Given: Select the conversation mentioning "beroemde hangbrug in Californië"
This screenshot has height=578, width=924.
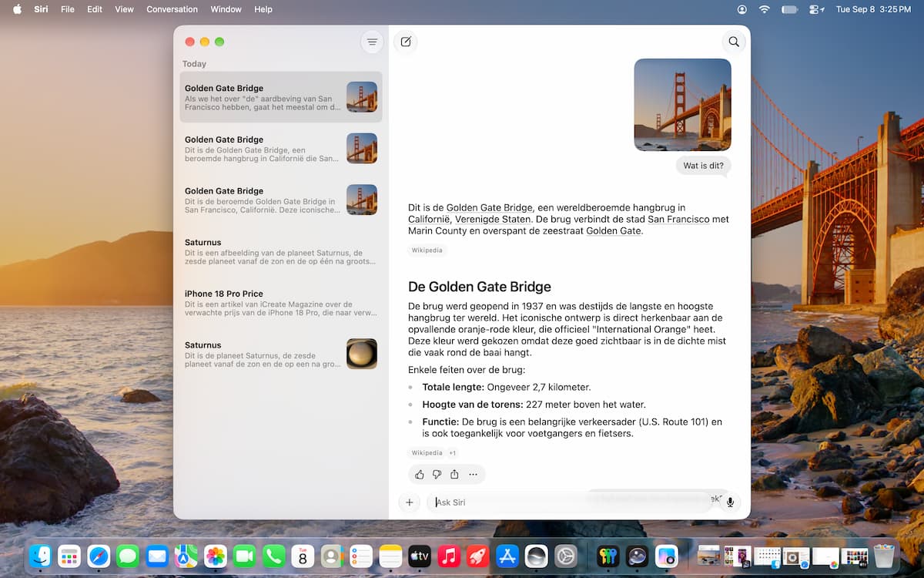Looking at the screenshot, I should [281, 149].
